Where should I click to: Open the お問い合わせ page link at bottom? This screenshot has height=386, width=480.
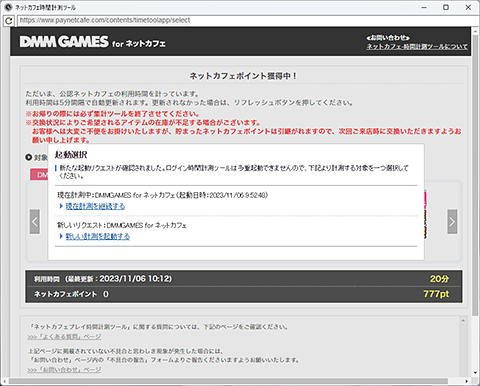click(x=64, y=370)
